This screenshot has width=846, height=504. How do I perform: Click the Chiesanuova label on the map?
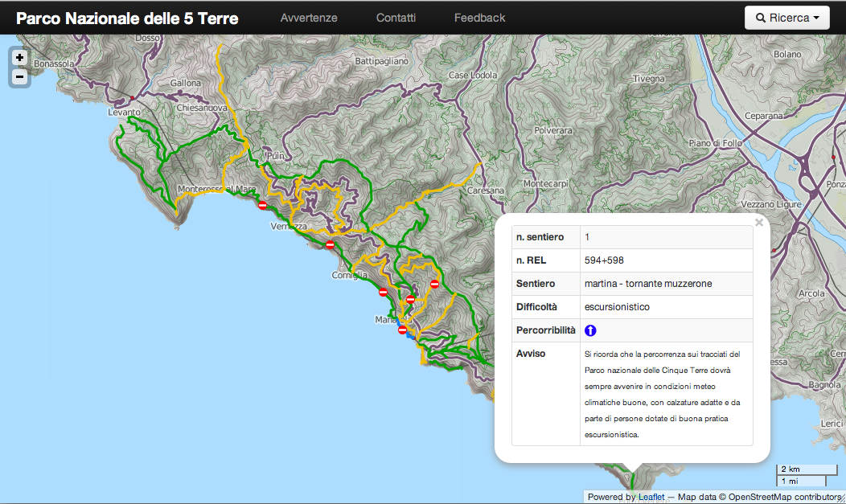tap(202, 108)
